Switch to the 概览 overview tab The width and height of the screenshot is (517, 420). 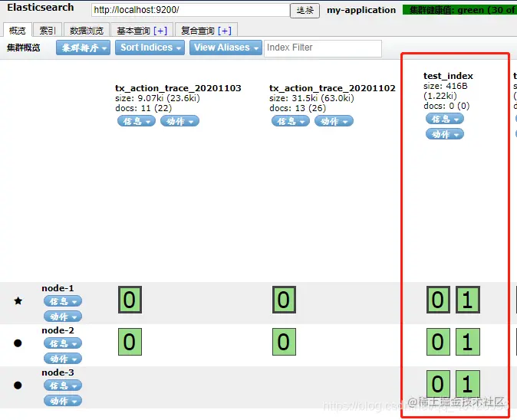(x=18, y=31)
